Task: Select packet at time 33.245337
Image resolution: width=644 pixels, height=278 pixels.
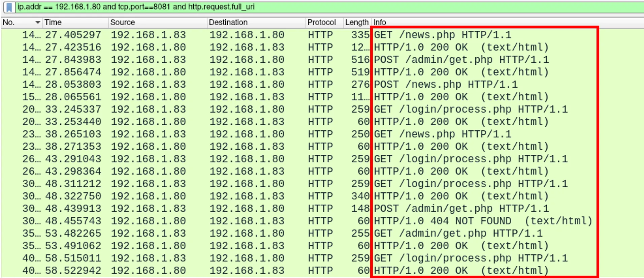Action: 322,110
